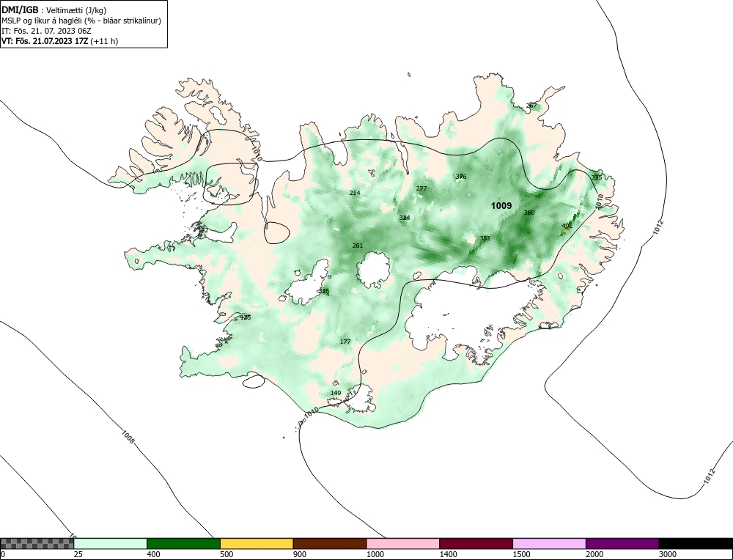Click the CAPE value 351 on the map

coord(485,238)
